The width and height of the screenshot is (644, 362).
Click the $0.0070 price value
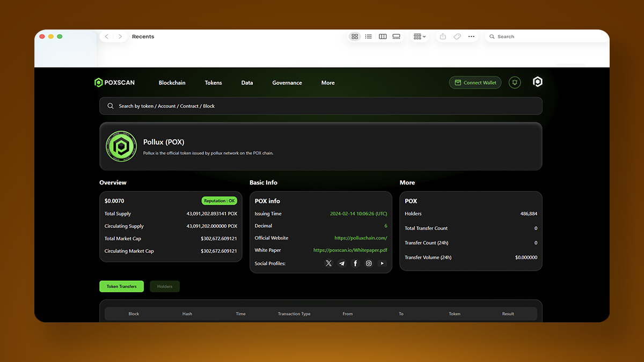[114, 201]
